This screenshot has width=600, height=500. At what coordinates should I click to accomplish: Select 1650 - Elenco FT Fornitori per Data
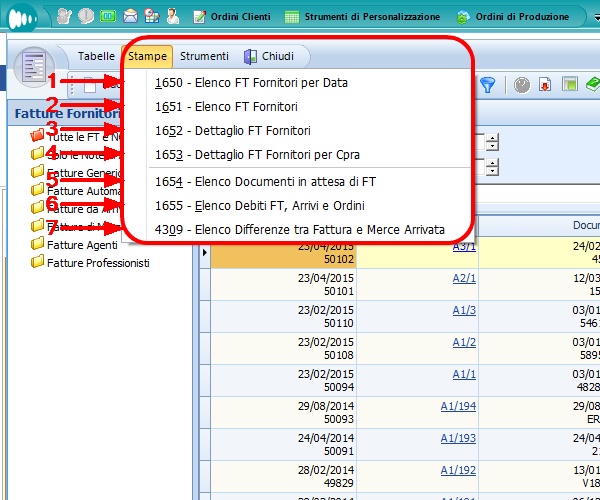click(x=251, y=83)
